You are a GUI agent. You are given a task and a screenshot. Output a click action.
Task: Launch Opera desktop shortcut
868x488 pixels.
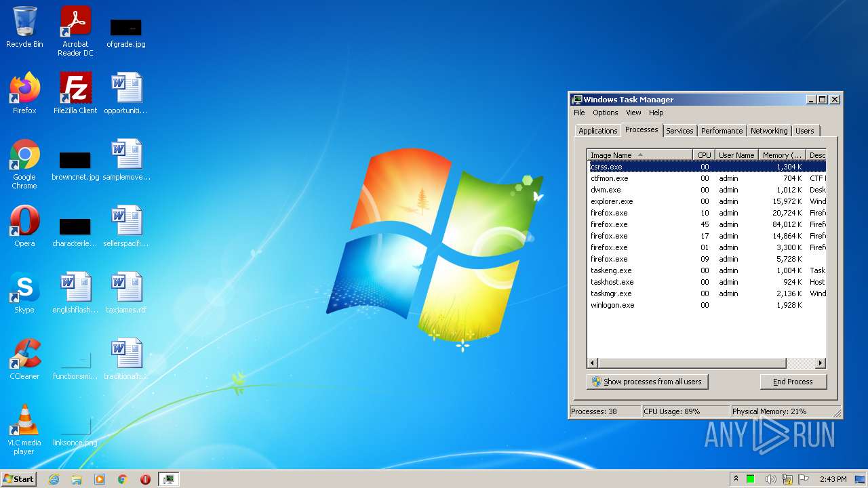[x=24, y=226]
